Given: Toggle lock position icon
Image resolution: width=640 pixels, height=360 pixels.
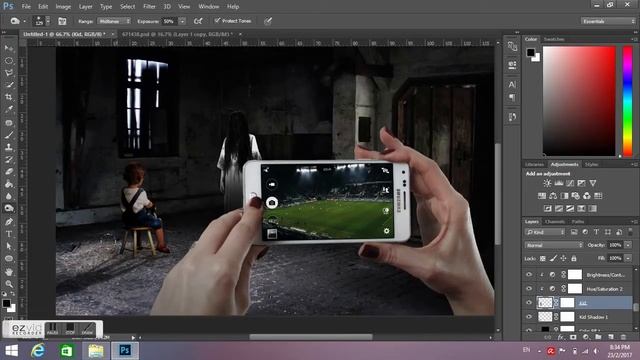Looking at the screenshot, I should (x=563, y=258).
